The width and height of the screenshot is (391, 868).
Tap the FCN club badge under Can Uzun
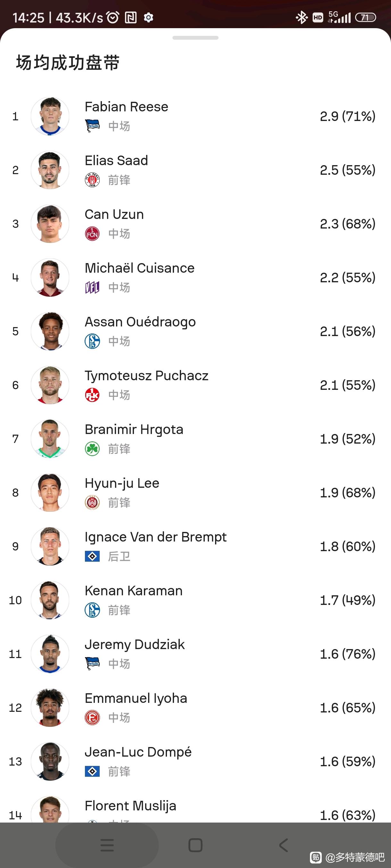click(92, 234)
